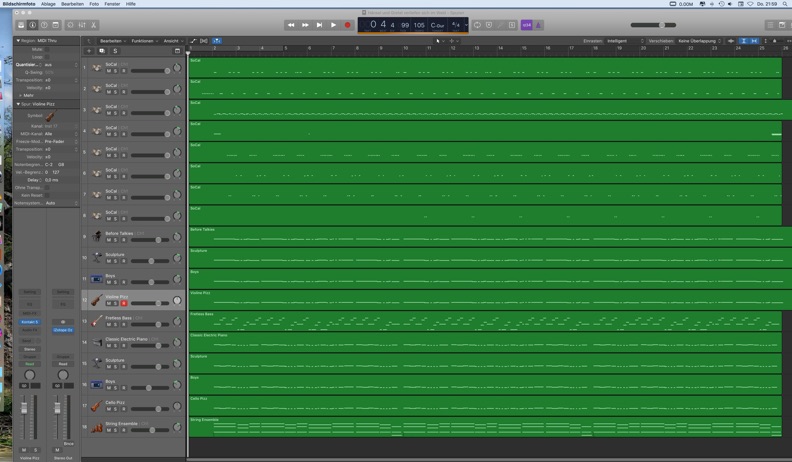This screenshot has width=792, height=462.
Task: Open the Quantisieren value popup
Action: (x=61, y=65)
